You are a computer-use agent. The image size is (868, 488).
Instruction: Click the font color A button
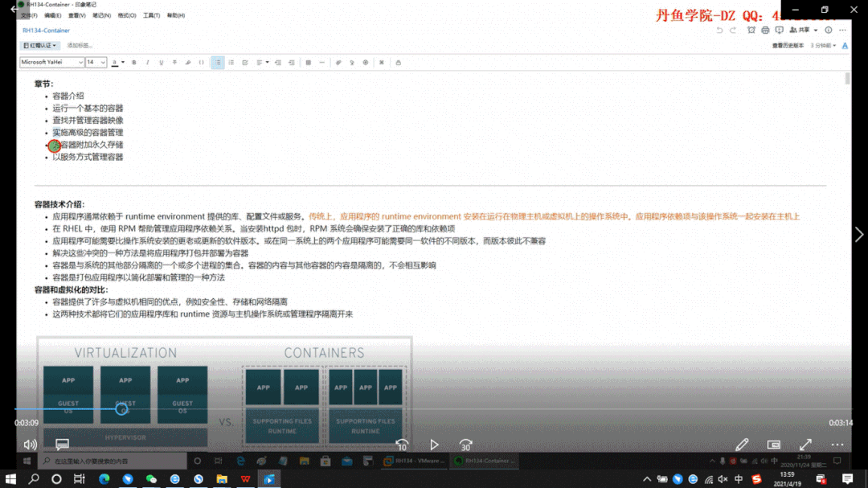coord(115,63)
